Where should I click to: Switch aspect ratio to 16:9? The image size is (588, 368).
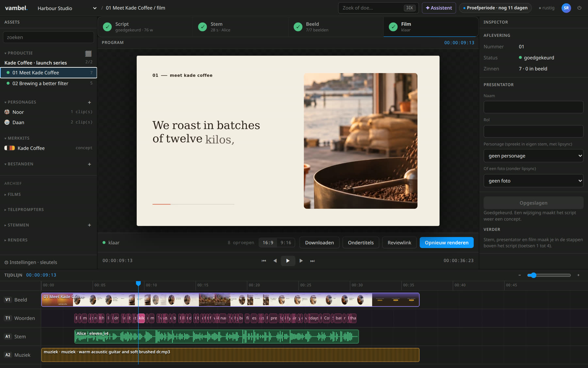point(268,243)
